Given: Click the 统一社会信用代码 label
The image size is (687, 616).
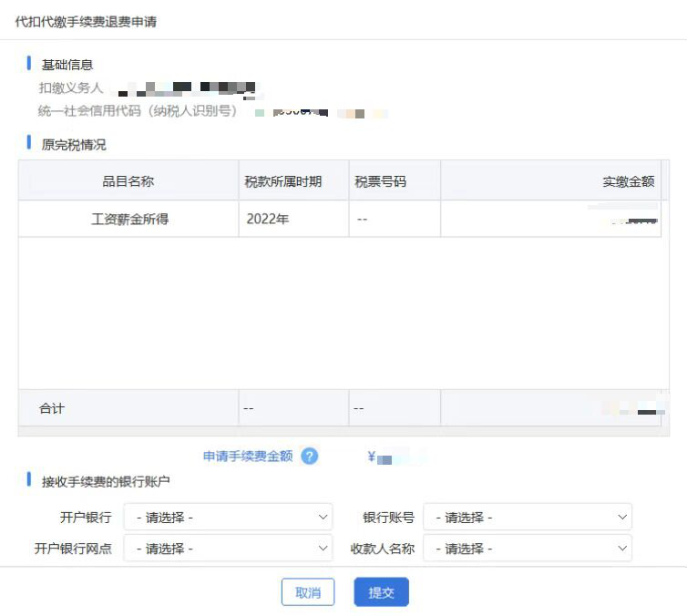Looking at the screenshot, I should click(138, 111).
